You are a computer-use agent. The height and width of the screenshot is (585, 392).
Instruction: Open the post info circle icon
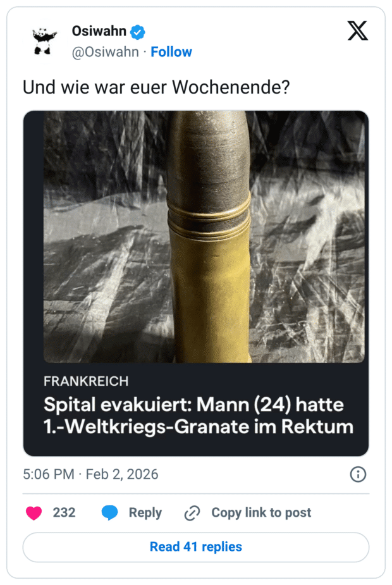358,474
